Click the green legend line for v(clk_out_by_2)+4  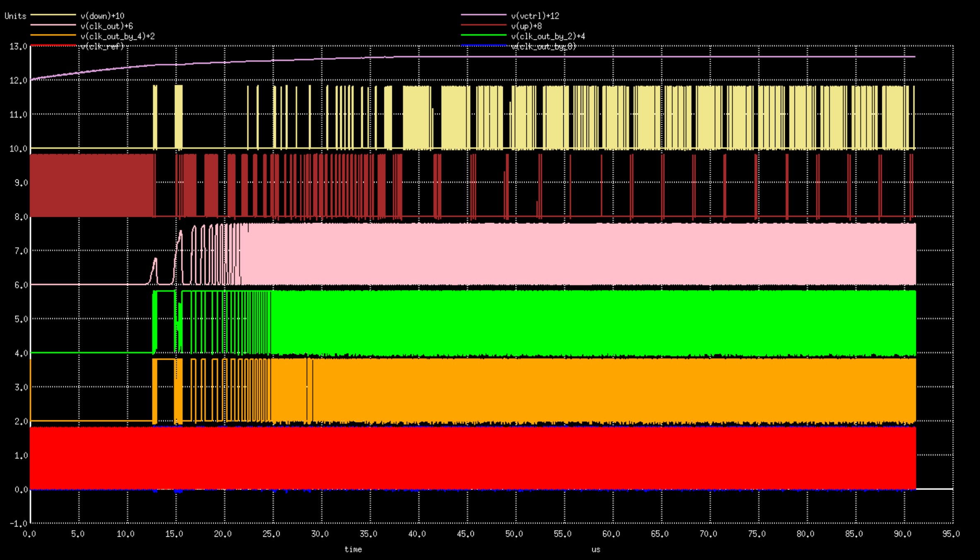[483, 35]
